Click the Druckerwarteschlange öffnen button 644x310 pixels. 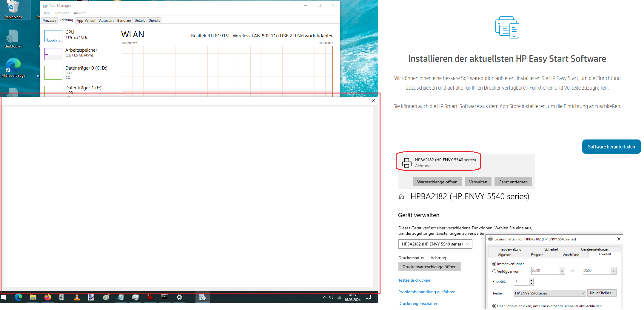tap(429, 267)
